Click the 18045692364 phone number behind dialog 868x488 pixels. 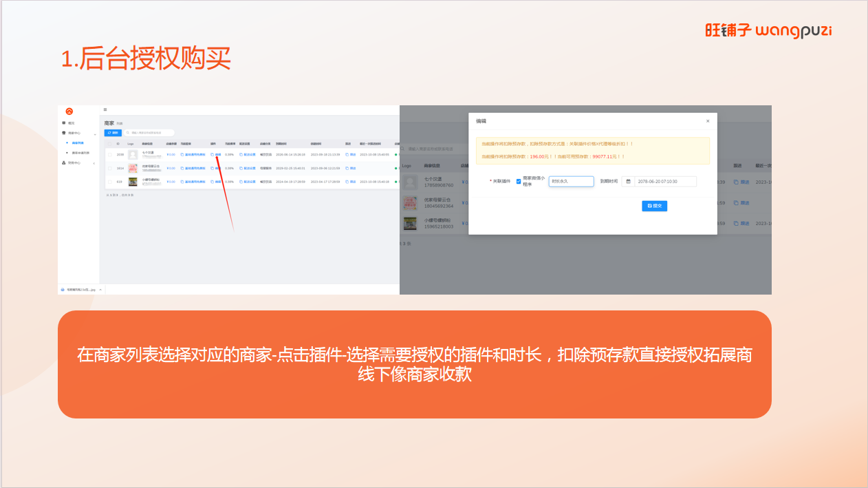439,206
